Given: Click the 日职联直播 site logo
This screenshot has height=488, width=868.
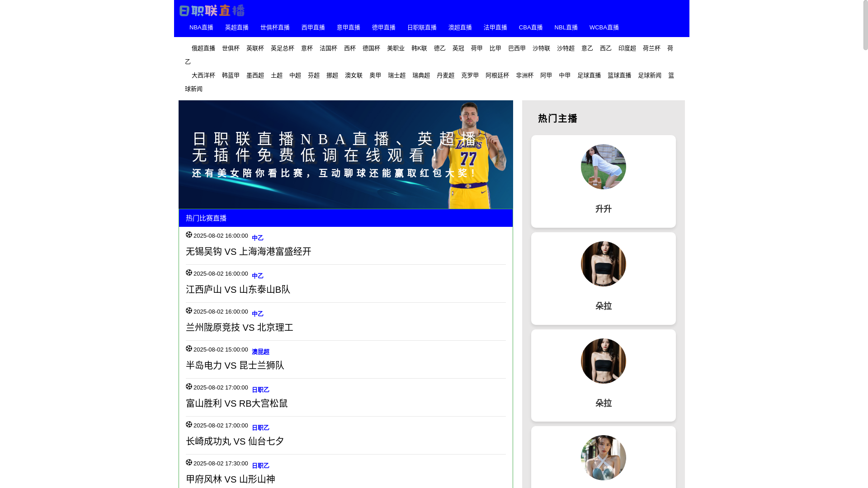Looking at the screenshot, I should [212, 10].
